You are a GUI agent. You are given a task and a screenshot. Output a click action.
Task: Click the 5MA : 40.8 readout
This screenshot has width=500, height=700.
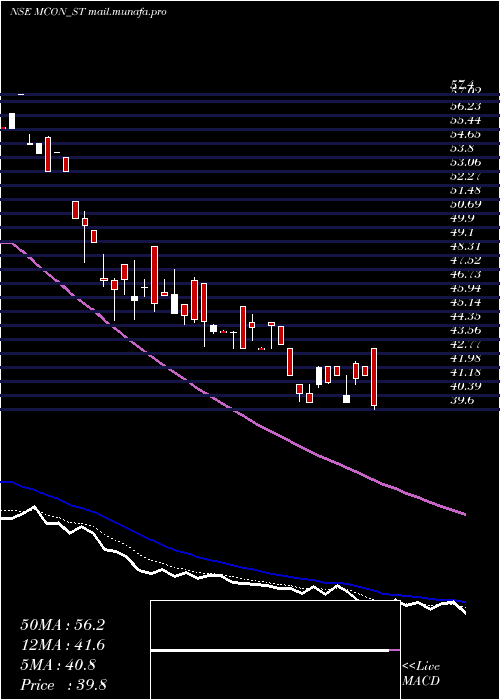click(58, 665)
